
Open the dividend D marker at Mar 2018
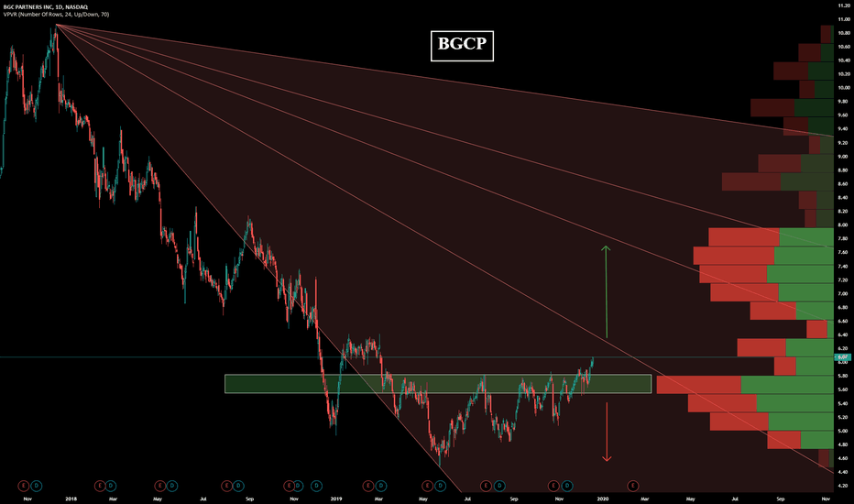(111, 486)
